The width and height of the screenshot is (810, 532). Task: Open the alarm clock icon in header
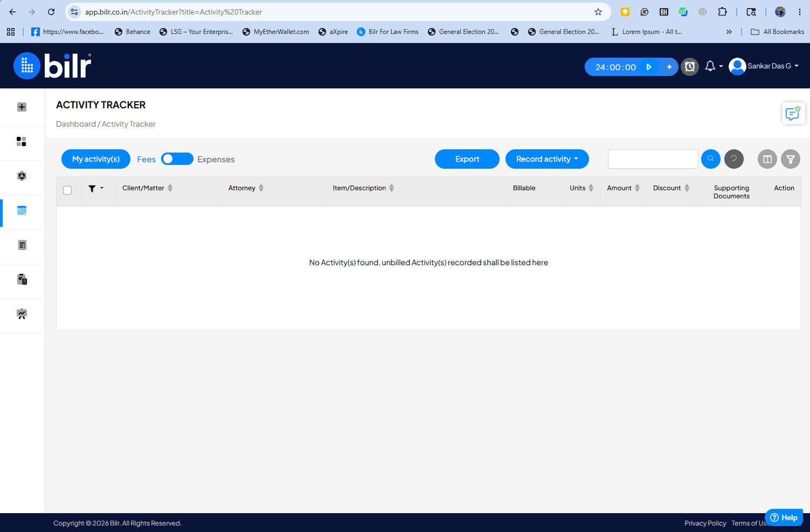coord(690,67)
